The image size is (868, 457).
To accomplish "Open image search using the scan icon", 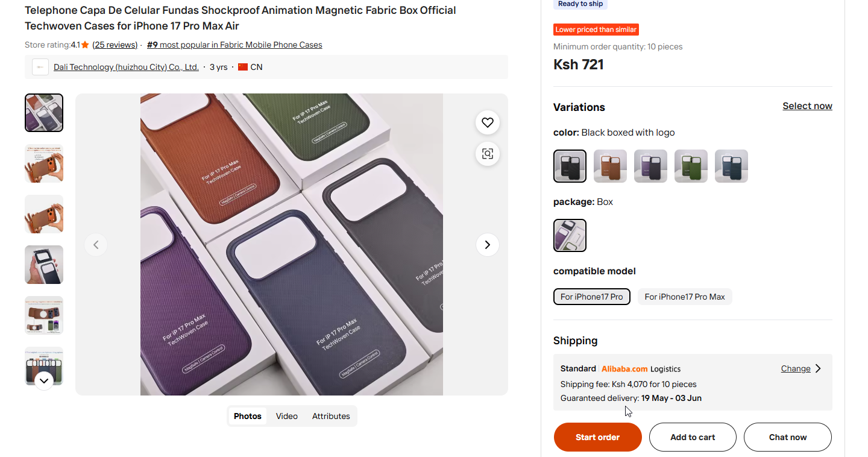I will pos(488,154).
